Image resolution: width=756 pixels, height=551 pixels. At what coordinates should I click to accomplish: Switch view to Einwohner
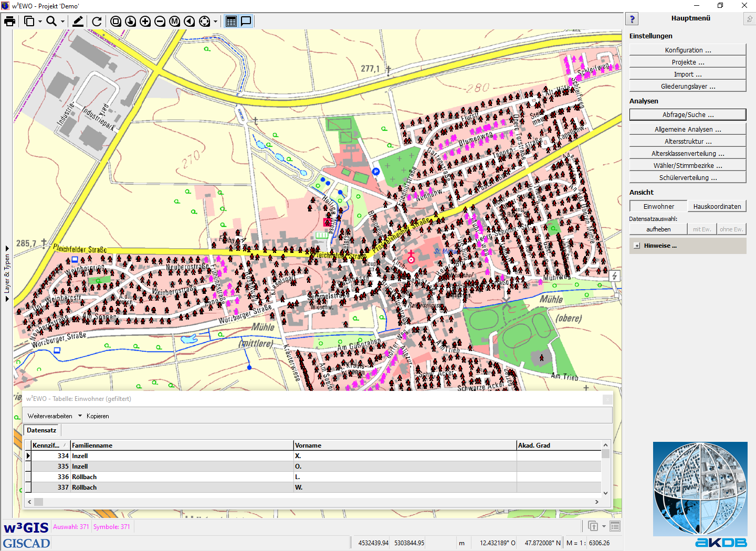[658, 206]
